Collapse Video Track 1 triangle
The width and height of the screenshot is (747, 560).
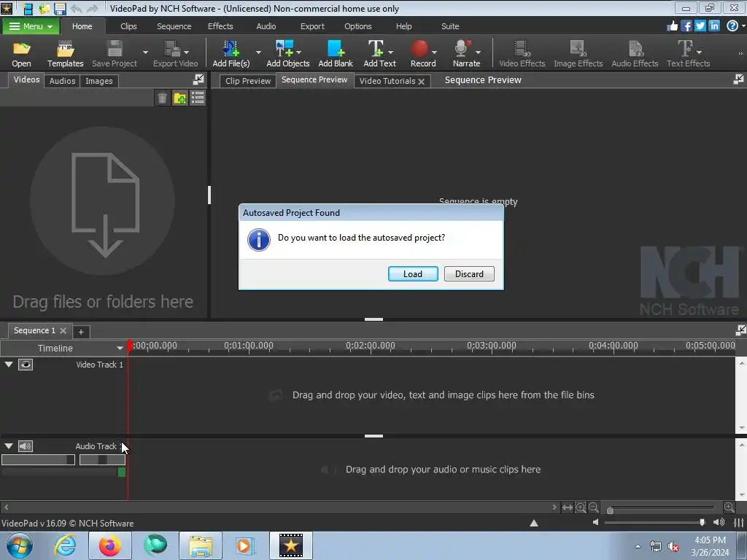click(x=9, y=365)
